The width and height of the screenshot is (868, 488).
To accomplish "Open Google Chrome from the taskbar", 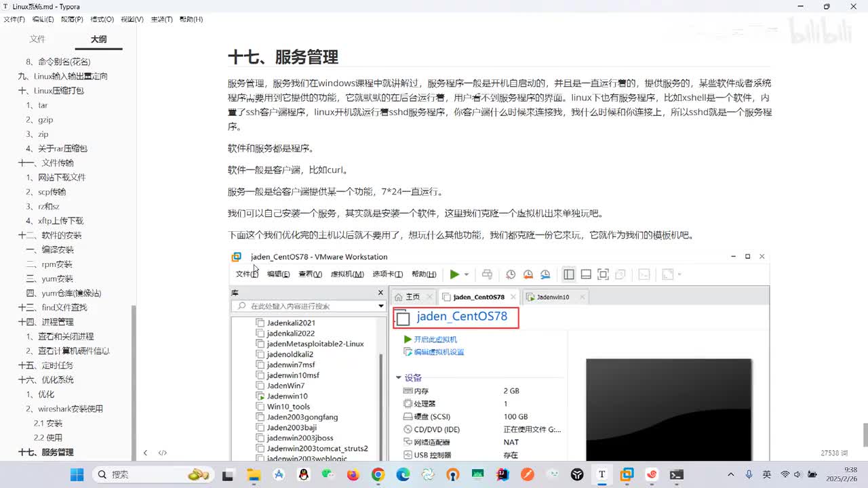I will coord(378,474).
